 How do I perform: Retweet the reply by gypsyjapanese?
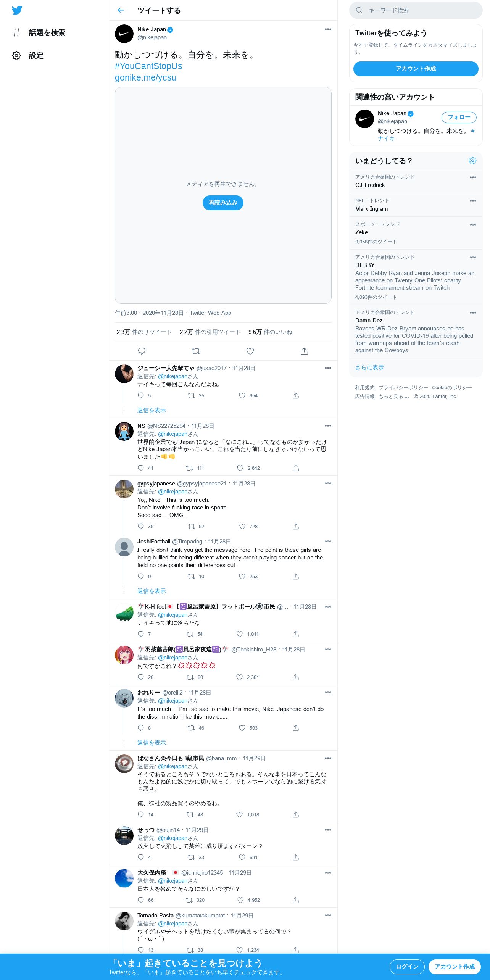192,526
